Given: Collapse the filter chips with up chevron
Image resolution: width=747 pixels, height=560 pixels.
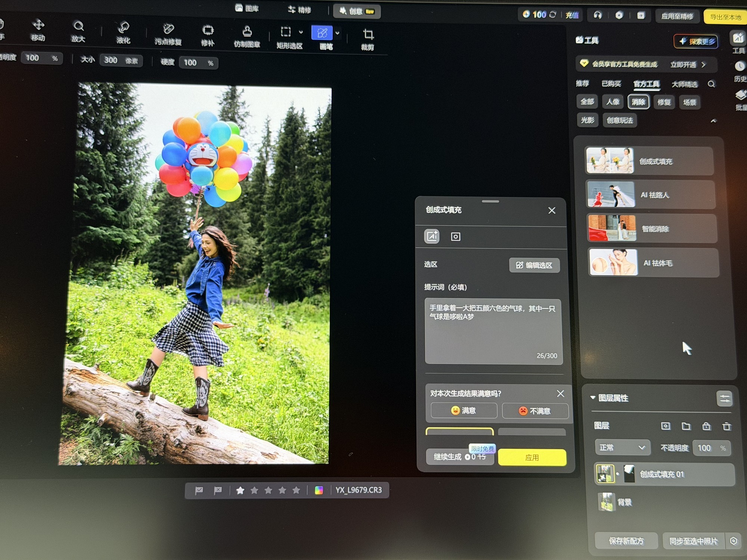Looking at the screenshot, I should click(713, 121).
